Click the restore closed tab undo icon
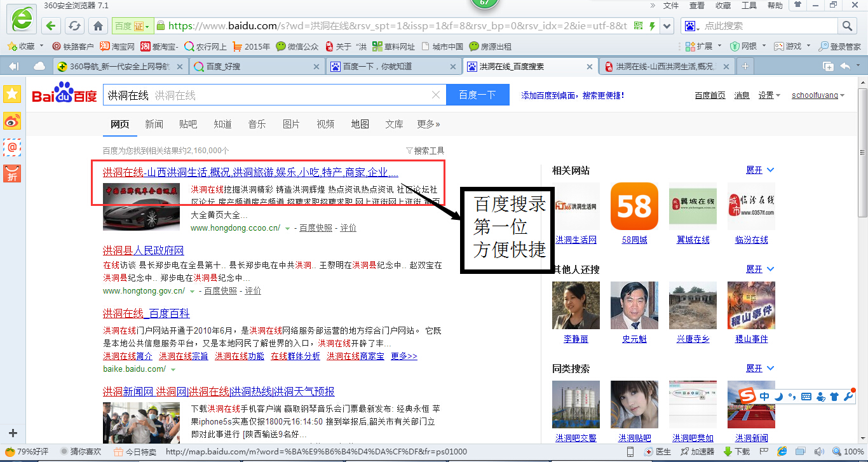 845,66
